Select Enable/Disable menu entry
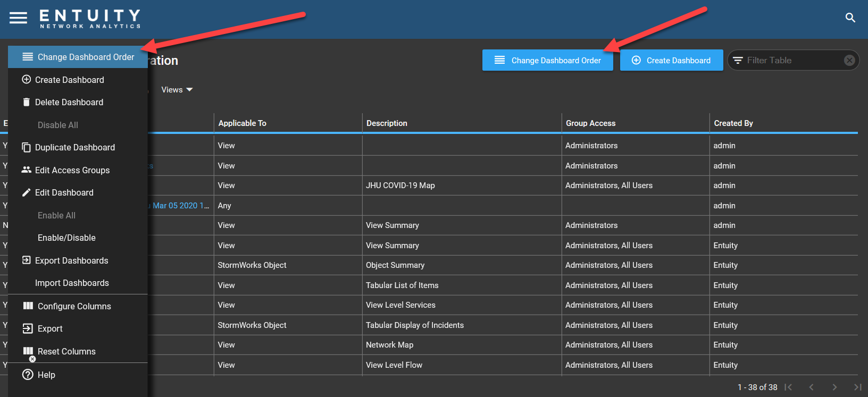Viewport: 868px width, 397px height. (78, 238)
